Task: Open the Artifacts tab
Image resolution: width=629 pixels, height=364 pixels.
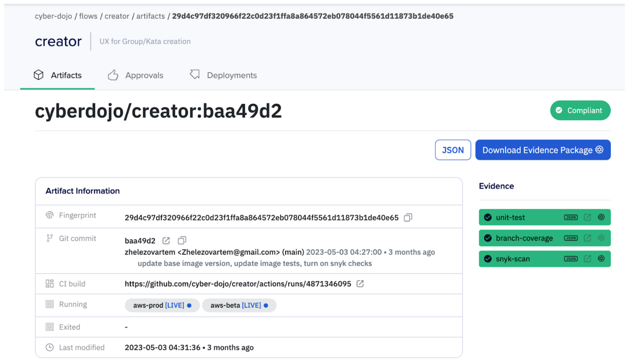Action: [58, 75]
